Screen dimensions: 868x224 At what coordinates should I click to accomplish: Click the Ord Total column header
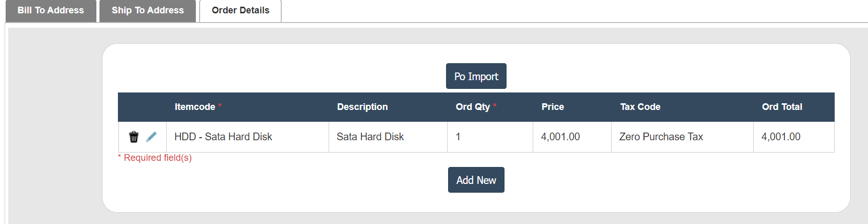coord(781,107)
